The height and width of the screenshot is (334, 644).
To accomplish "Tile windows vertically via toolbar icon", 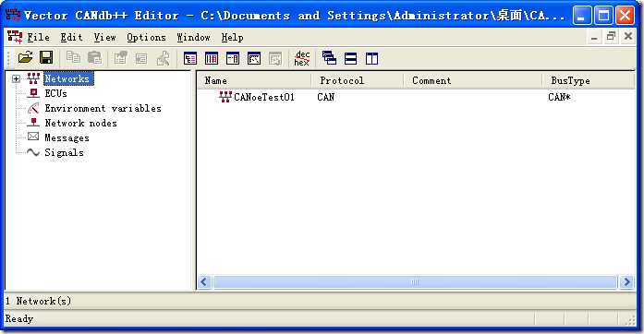I will pyautogui.click(x=371, y=59).
